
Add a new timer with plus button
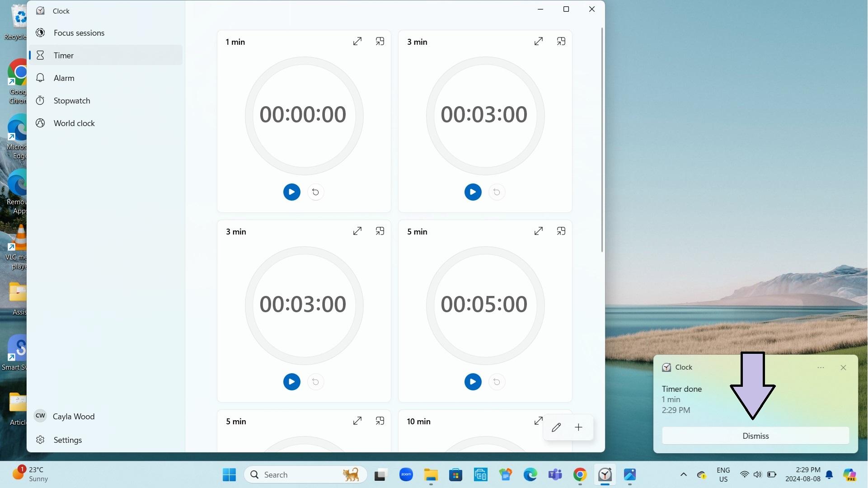point(579,427)
